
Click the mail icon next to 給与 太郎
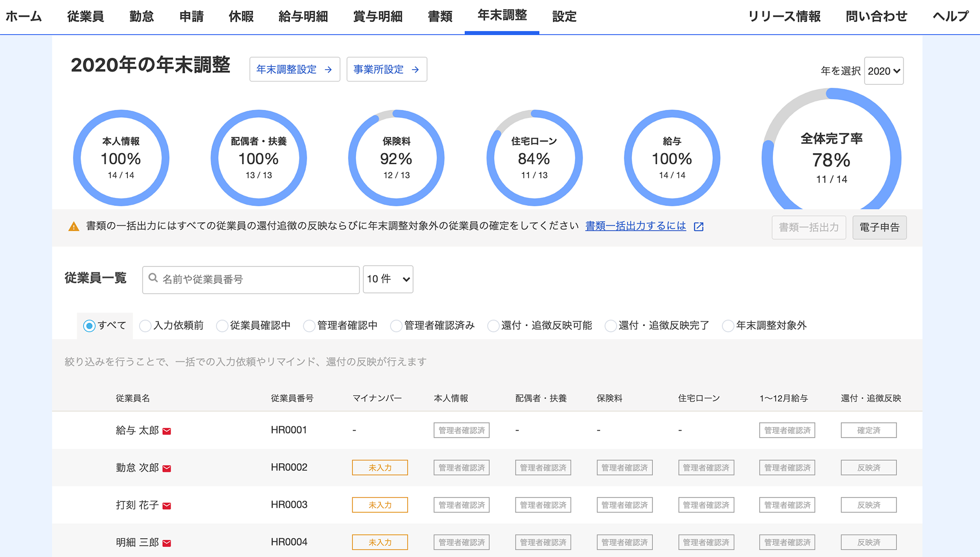[x=167, y=431]
